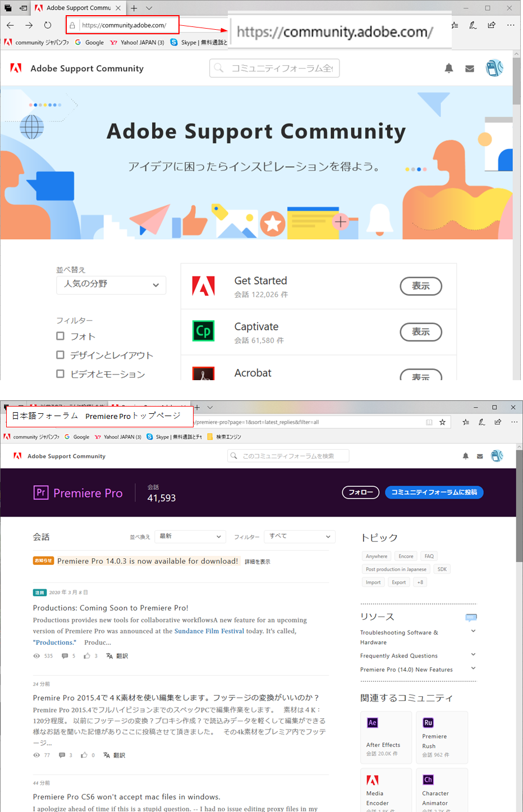The width and height of the screenshot is (523, 812).
Task: Click the Captivate Cp icon
Action: click(203, 331)
